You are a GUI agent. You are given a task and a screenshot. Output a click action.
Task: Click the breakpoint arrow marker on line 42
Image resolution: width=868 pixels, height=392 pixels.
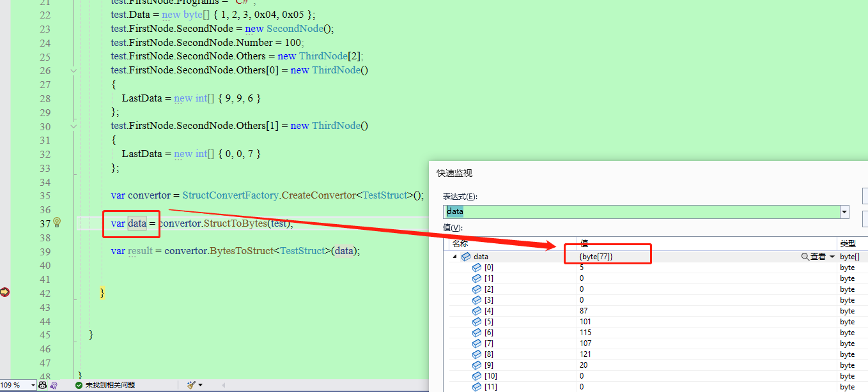click(x=5, y=292)
